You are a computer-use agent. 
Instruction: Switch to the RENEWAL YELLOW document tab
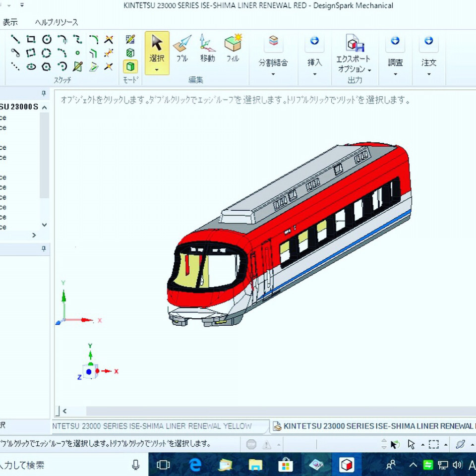[x=154, y=426]
